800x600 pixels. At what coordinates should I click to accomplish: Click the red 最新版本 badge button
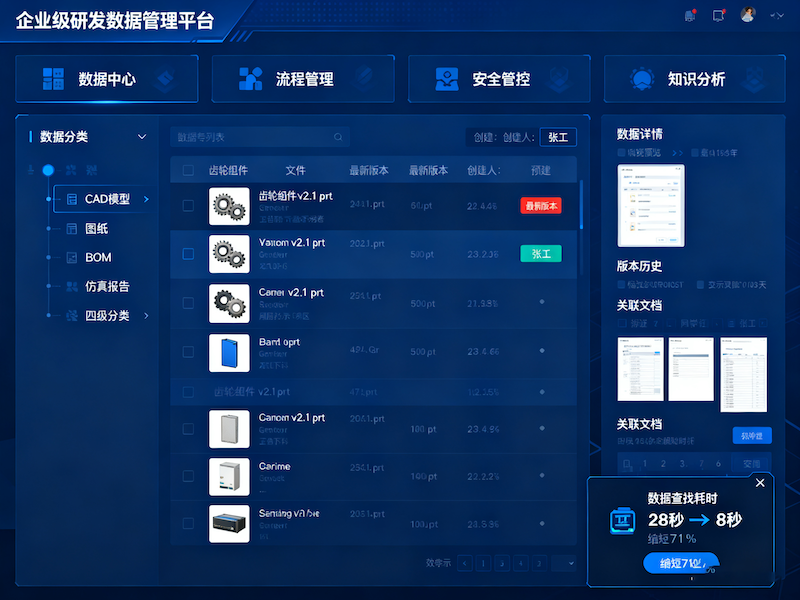(541, 206)
